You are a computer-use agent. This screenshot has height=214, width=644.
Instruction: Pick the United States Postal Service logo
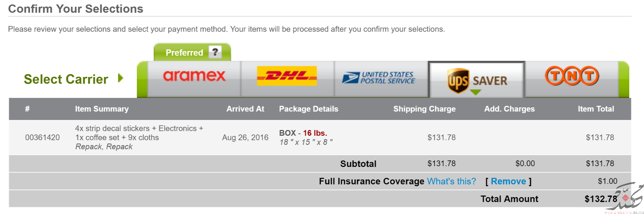click(379, 78)
